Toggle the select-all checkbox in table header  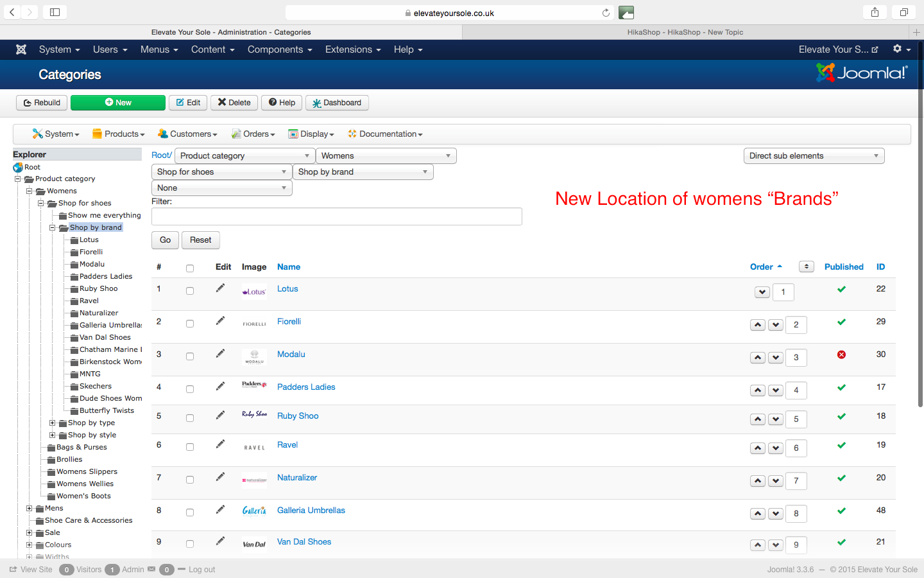(190, 268)
